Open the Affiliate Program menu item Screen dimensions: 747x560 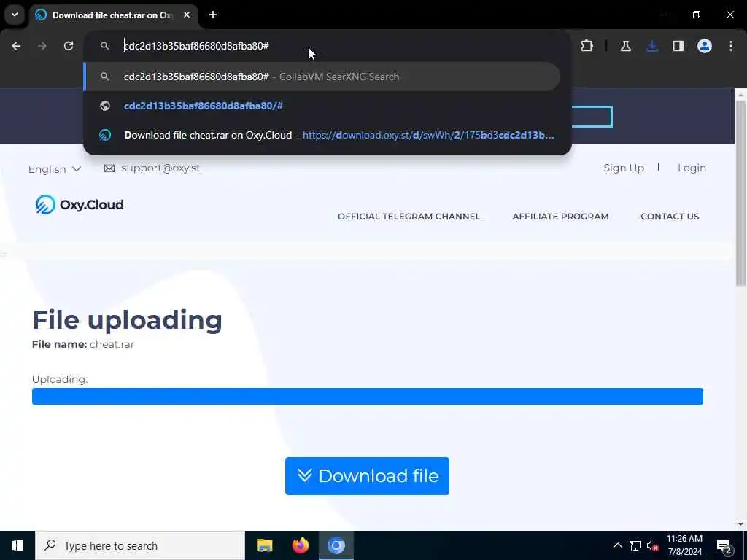coord(560,217)
